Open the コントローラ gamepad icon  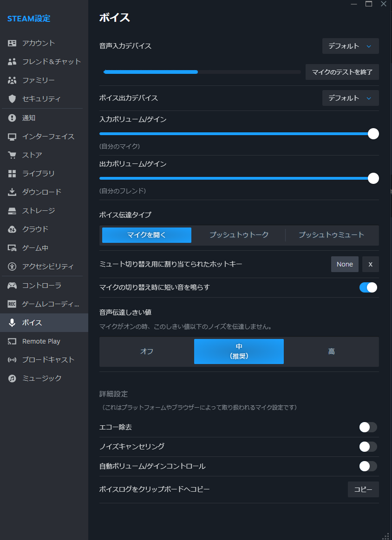[12, 285]
